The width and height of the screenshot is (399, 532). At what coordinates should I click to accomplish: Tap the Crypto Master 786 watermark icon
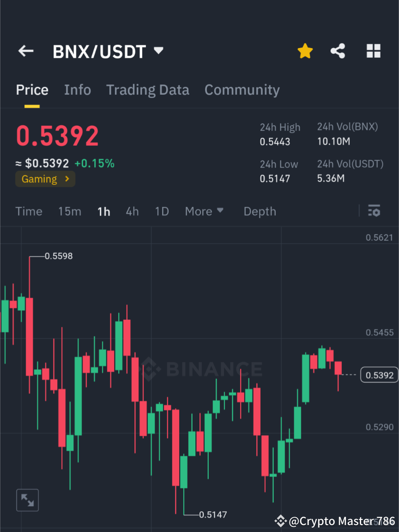click(280, 521)
